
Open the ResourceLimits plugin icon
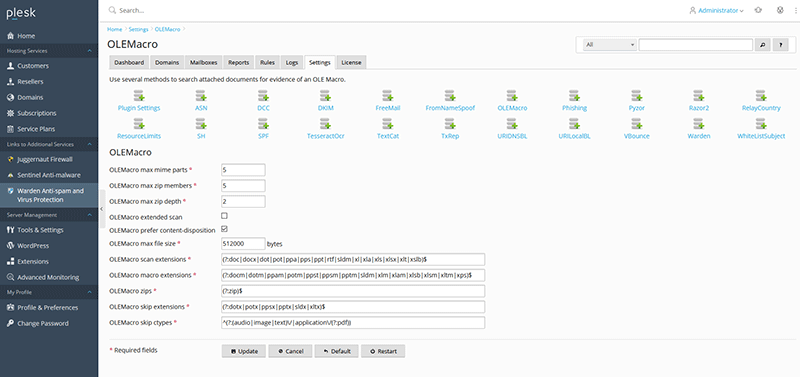(x=139, y=123)
